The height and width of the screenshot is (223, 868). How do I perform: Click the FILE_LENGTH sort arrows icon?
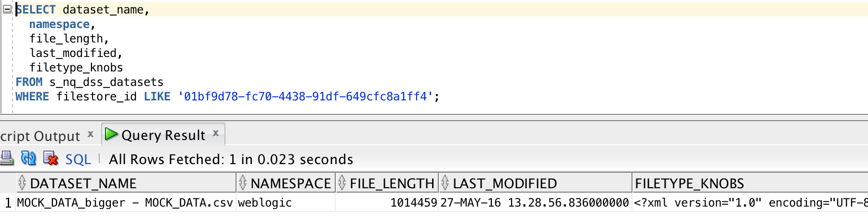tap(342, 183)
